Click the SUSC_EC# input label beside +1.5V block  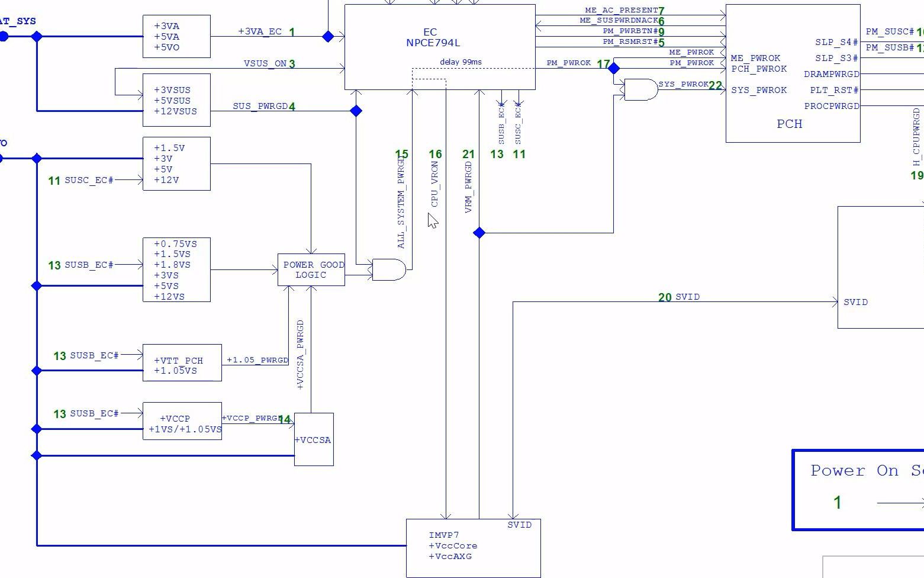[x=89, y=180]
